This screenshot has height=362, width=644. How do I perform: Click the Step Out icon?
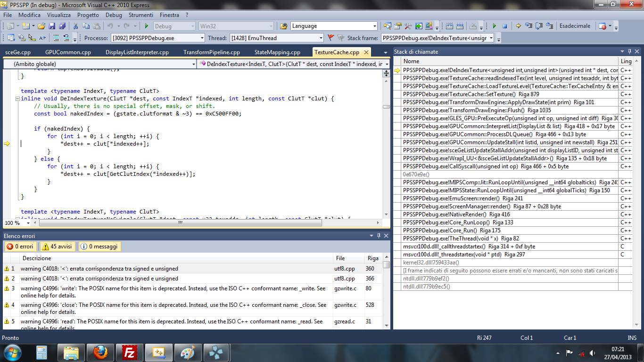(550, 26)
